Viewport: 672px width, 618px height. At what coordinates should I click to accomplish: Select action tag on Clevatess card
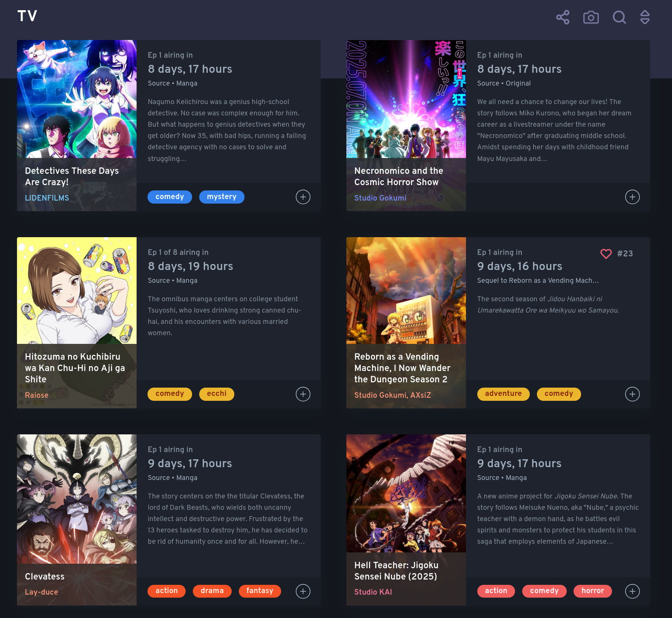(x=166, y=591)
